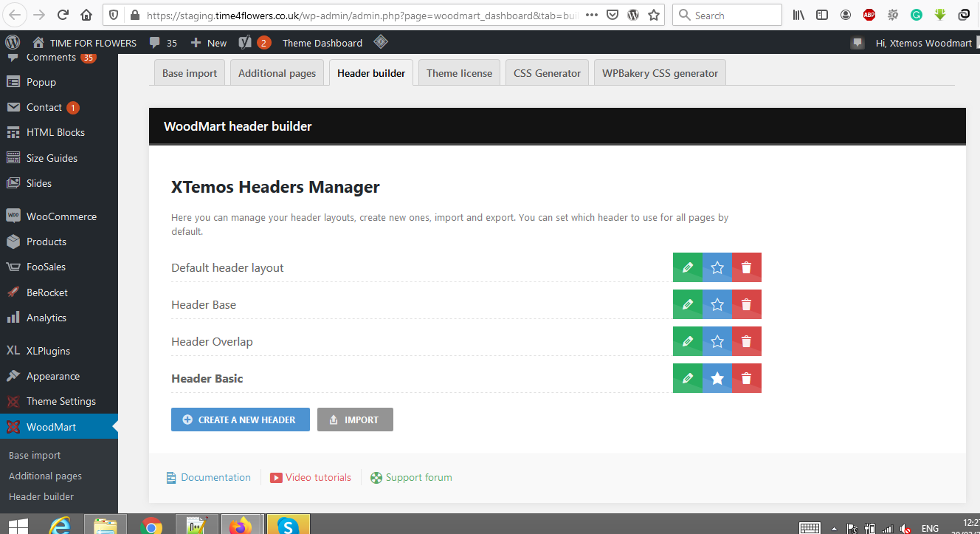Visit site via TIME FOR FLOWERS
The image size is (980, 534).
tap(85, 43)
